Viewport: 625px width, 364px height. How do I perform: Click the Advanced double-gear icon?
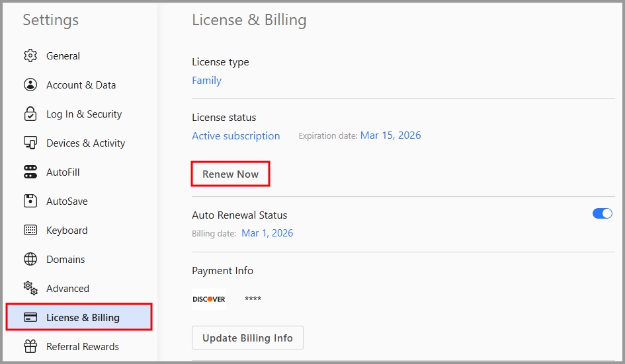click(30, 288)
